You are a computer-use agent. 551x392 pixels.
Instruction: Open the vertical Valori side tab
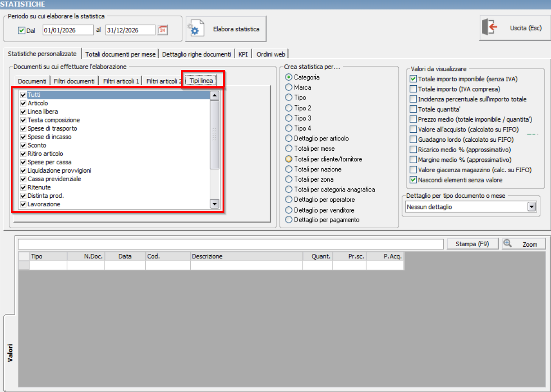coord(9,353)
